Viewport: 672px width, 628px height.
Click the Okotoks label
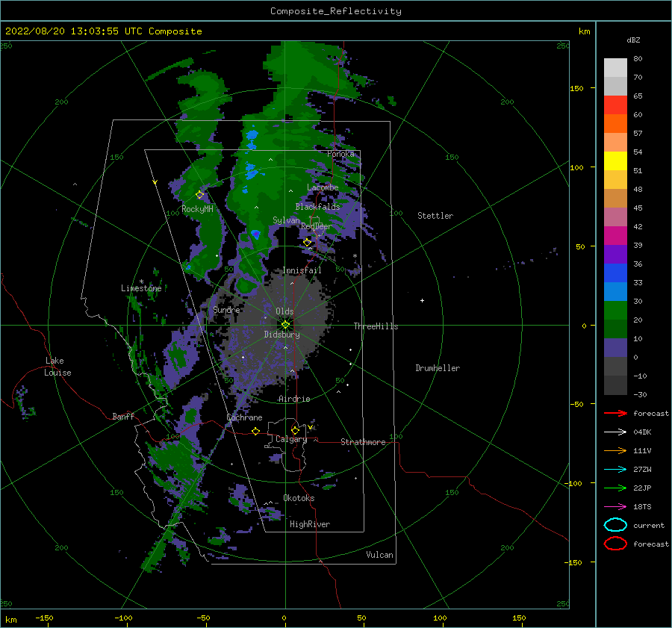299,498
